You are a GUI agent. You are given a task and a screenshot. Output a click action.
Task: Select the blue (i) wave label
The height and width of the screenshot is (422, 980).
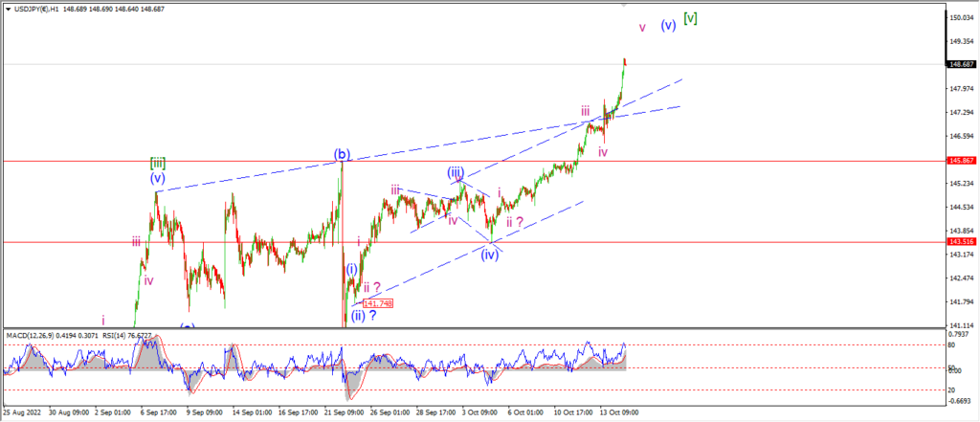point(352,270)
